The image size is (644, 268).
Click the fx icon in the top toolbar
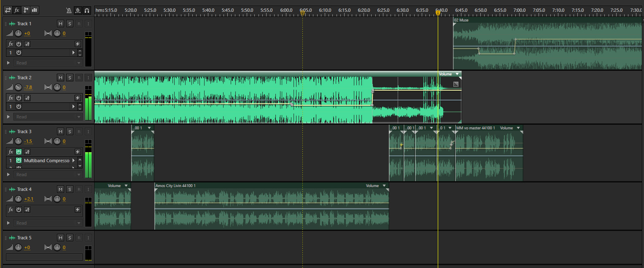16,10
